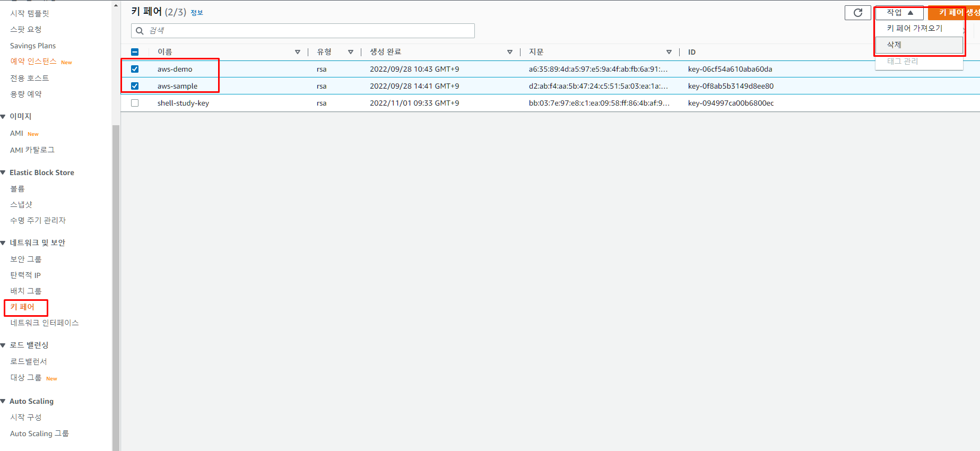
Task: Open Savings Plans in sidebar
Action: click(33, 46)
